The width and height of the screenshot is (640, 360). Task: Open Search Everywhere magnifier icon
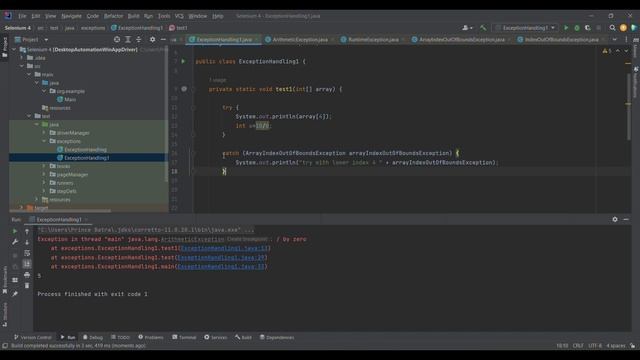pos(612,28)
